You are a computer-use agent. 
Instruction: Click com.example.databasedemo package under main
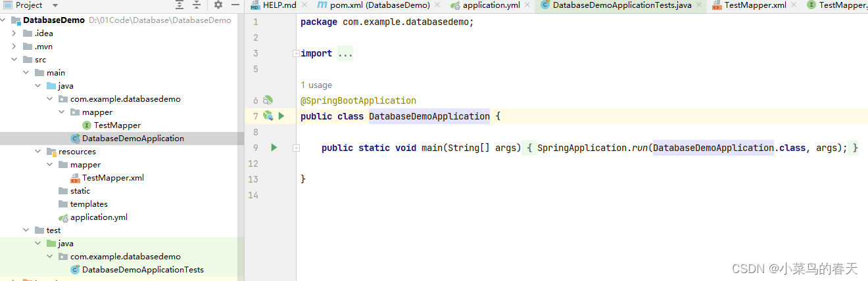[x=126, y=99]
